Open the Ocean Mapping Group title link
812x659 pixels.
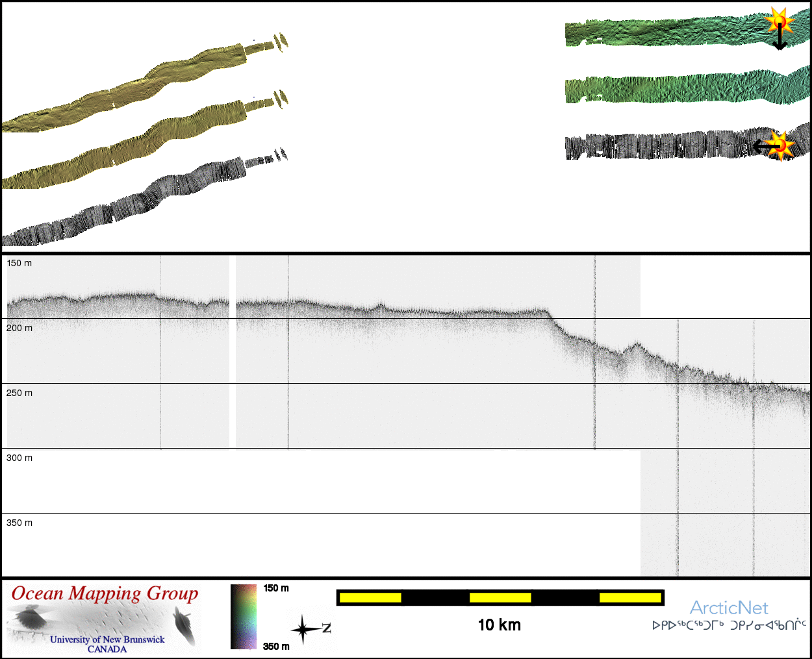click(x=105, y=593)
